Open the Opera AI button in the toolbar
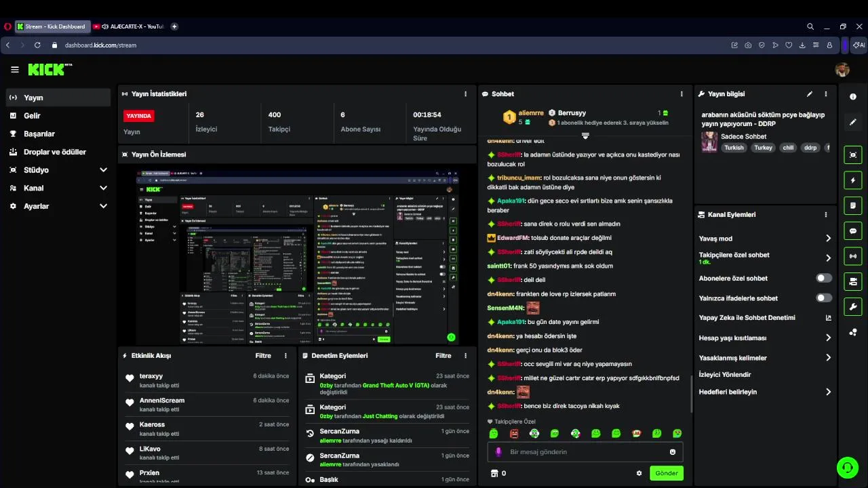Image resolution: width=868 pixels, height=488 pixels. click(859, 45)
